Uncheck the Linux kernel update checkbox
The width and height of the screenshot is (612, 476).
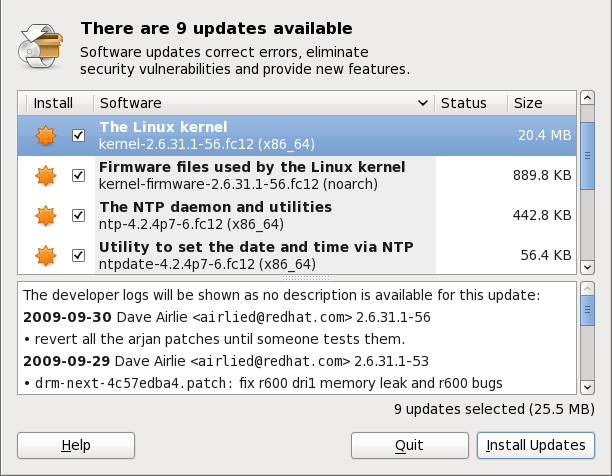79,136
